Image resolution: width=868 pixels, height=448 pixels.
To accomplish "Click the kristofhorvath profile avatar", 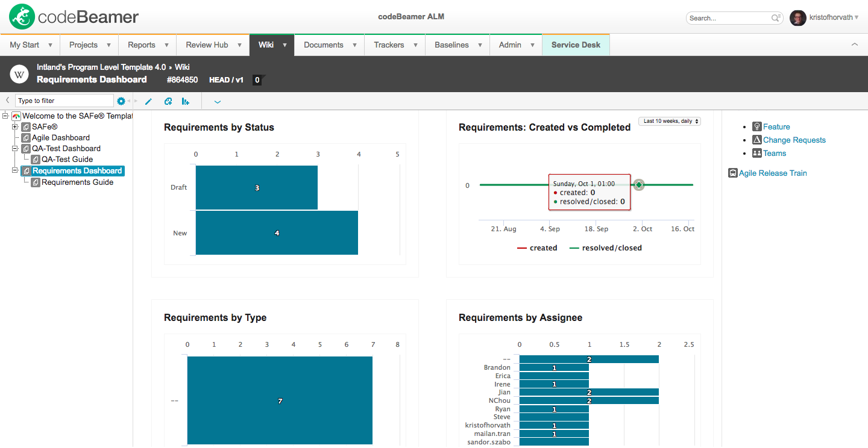I will (x=797, y=18).
